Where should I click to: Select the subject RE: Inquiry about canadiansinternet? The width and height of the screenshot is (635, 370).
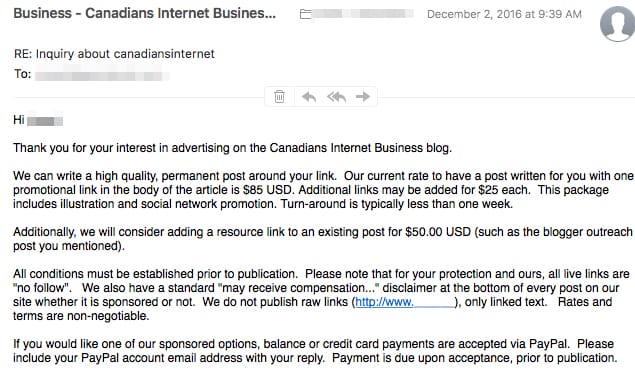pos(114,54)
